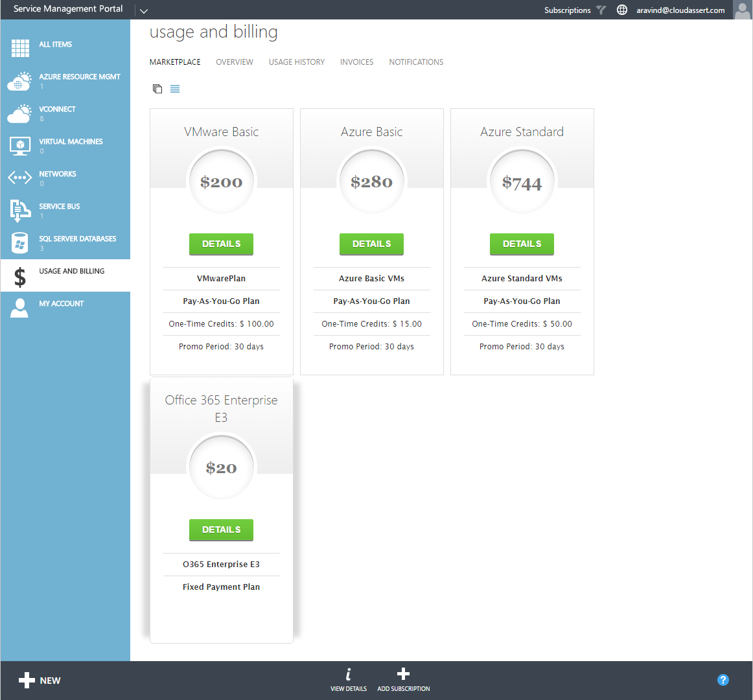Click the O365 Enterprise E3 text
The image size is (753, 700).
click(222, 564)
